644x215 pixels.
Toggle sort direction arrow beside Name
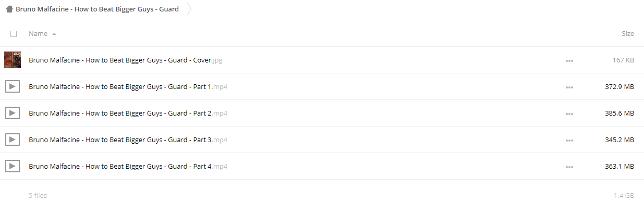pyautogui.click(x=54, y=34)
